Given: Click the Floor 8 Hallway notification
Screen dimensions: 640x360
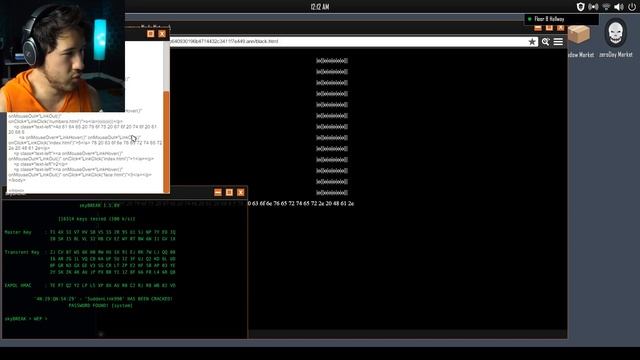Looking at the screenshot, I should [561, 19].
